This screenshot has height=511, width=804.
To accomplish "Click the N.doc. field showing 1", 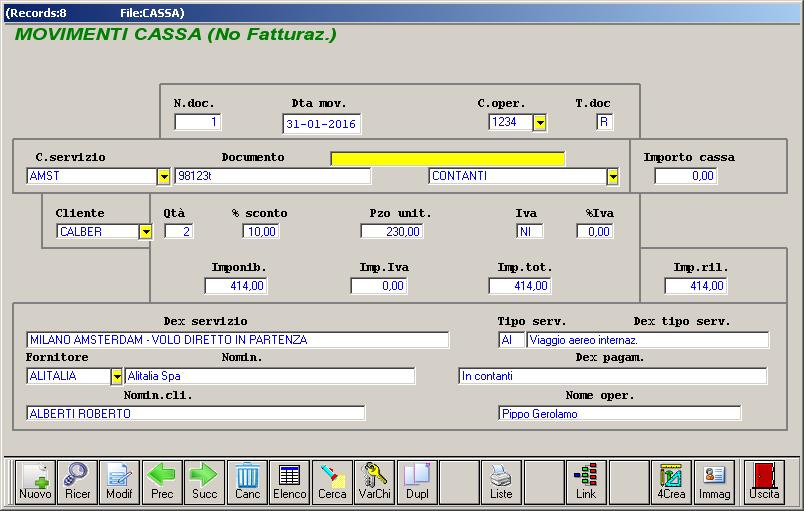I will point(198,122).
